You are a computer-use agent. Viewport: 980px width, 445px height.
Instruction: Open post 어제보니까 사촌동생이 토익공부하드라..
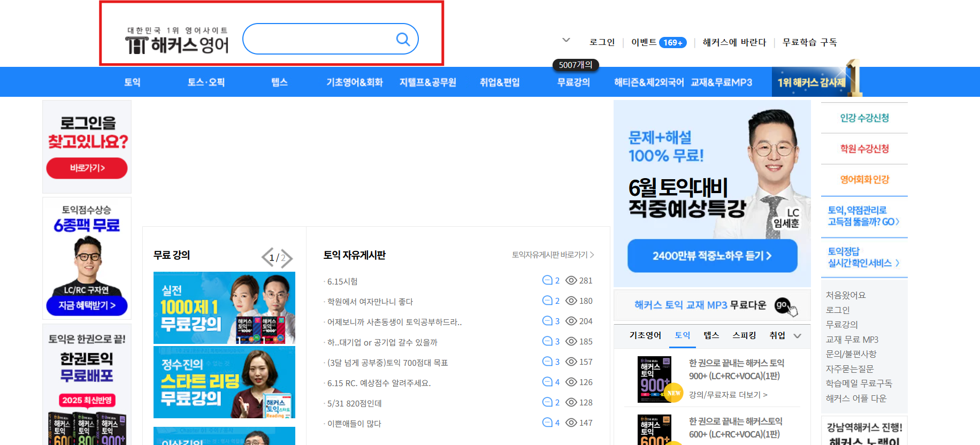pyautogui.click(x=394, y=322)
